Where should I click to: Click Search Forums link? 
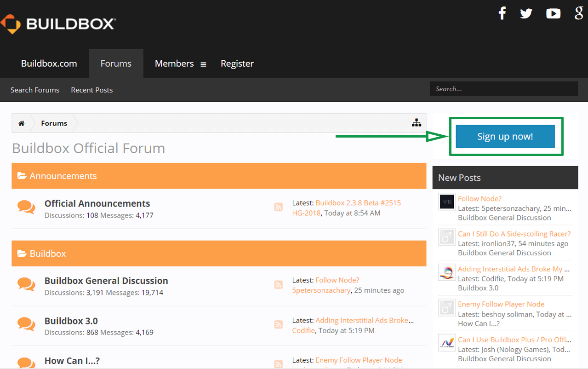(x=35, y=90)
